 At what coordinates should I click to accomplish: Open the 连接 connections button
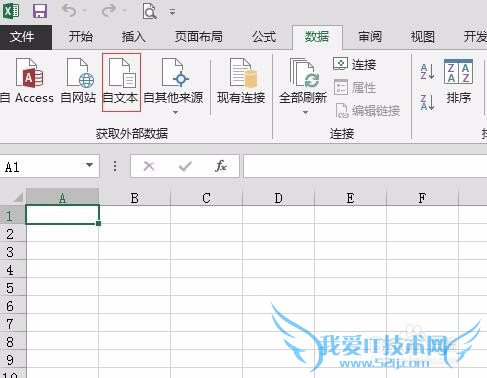(x=355, y=64)
